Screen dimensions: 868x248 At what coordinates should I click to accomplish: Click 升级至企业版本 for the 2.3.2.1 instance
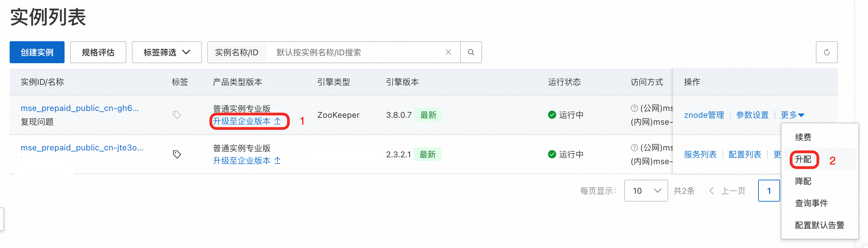[247, 161]
